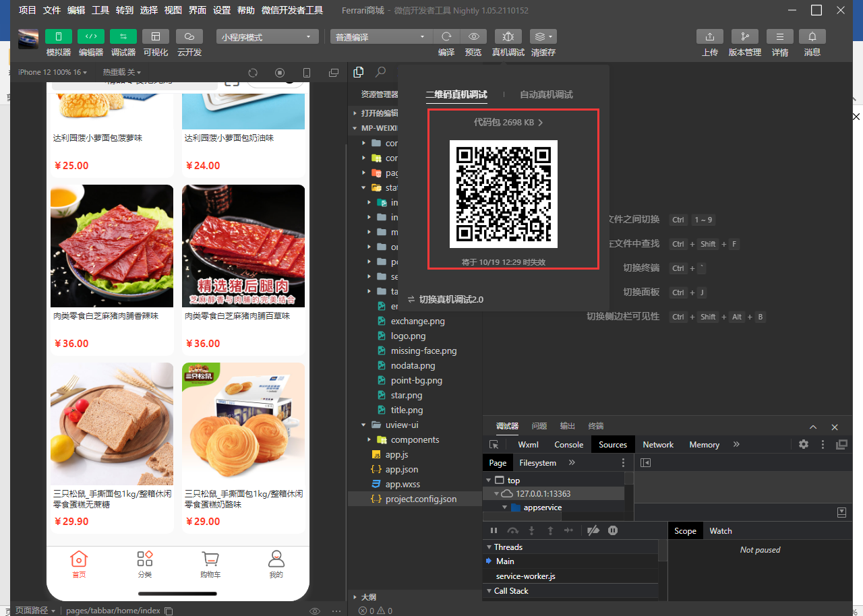
Task: Open the search magnifier icon in editor sidebar
Action: (381, 72)
